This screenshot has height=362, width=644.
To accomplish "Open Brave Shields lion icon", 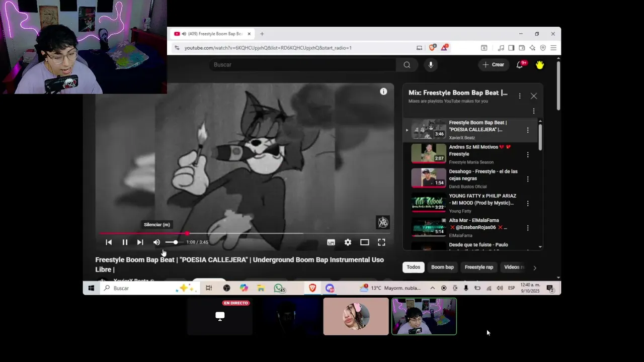I will (x=432, y=48).
